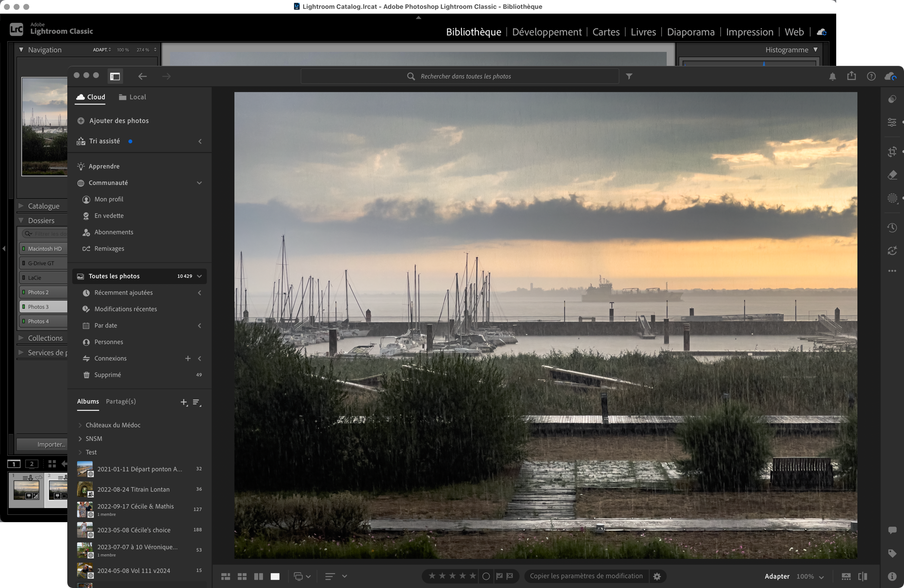The height and width of the screenshot is (588, 904).
Task: Toggle second window button 2 in Lightroom Classic
Action: [x=32, y=464]
